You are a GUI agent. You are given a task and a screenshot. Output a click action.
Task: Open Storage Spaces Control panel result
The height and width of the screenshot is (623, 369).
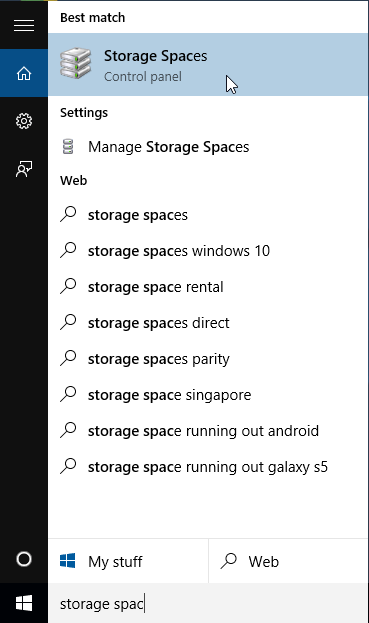point(208,64)
